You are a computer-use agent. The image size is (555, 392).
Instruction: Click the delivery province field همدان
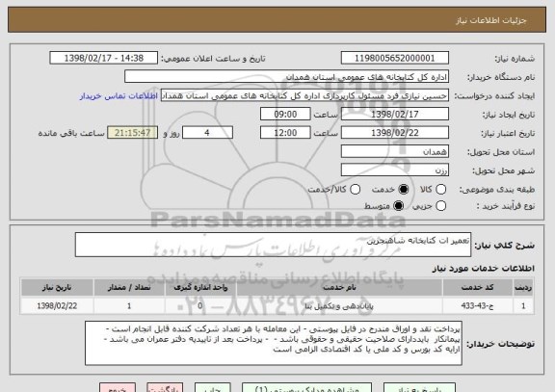[395, 152]
